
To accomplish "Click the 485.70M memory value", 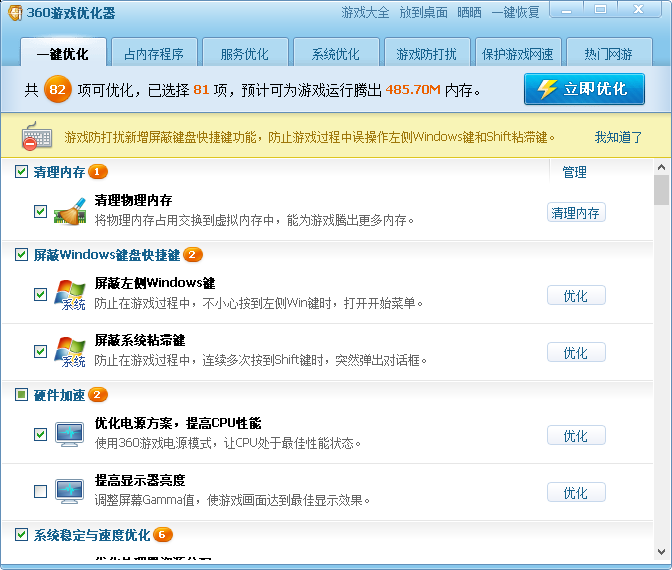I will click(413, 90).
